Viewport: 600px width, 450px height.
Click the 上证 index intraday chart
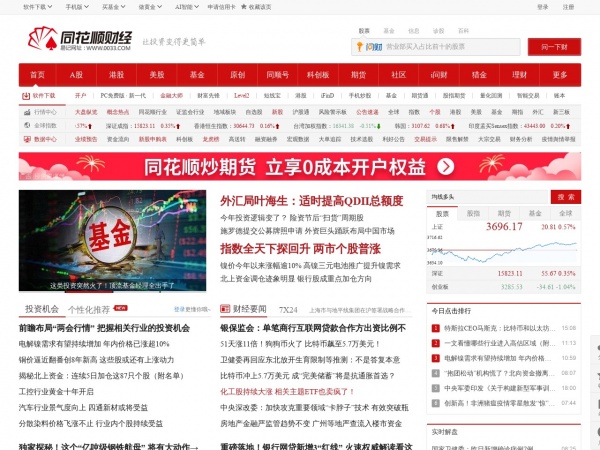coord(503,250)
